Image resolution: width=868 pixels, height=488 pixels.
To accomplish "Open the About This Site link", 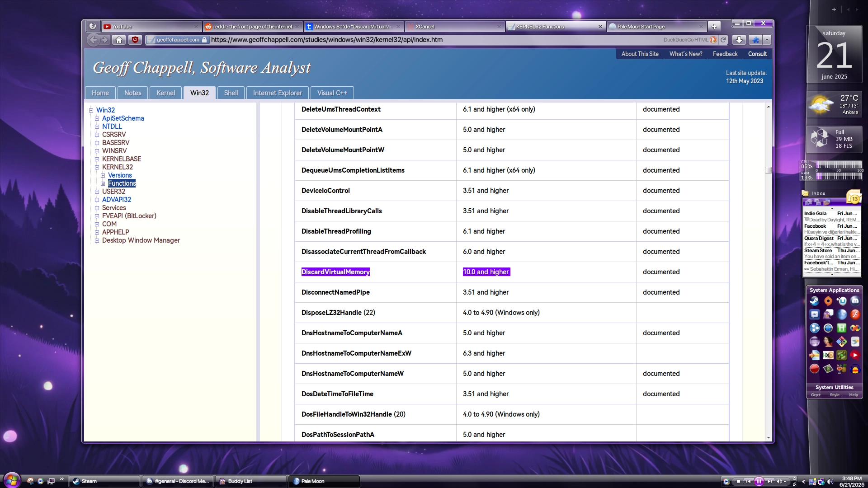I will coord(640,54).
